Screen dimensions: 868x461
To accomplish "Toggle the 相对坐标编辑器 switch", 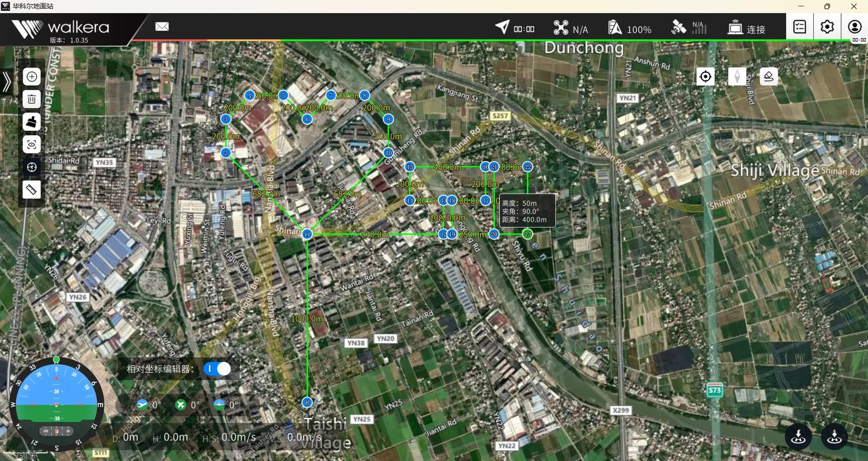I will point(217,369).
